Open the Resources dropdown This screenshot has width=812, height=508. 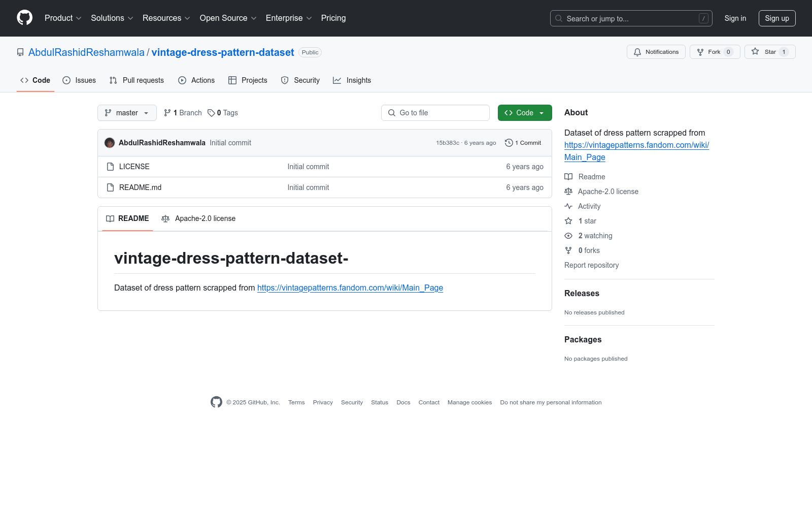pyautogui.click(x=166, y=18)
